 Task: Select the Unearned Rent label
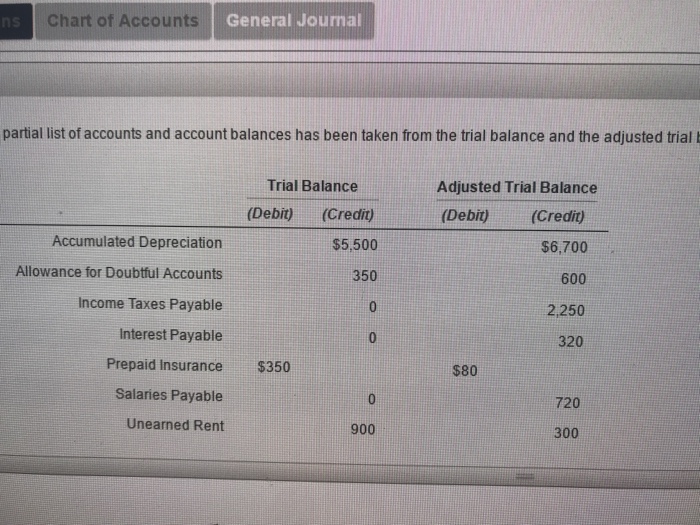click(175, 425)
